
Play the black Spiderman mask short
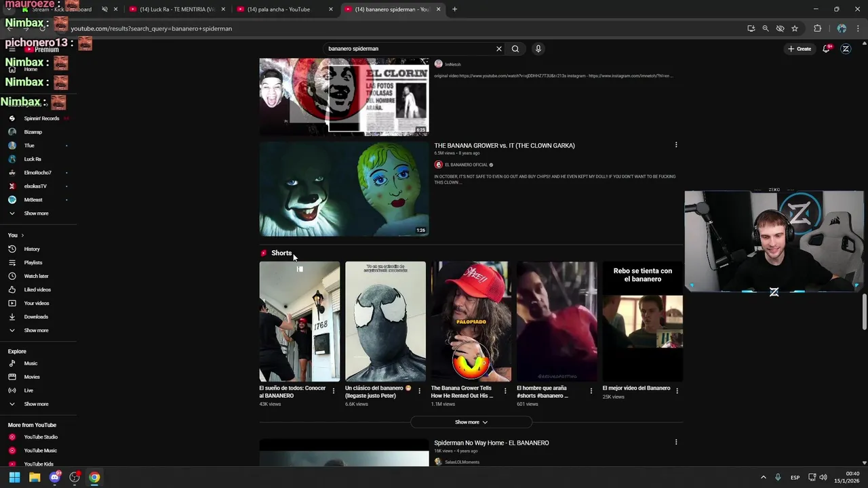(385, 321)
